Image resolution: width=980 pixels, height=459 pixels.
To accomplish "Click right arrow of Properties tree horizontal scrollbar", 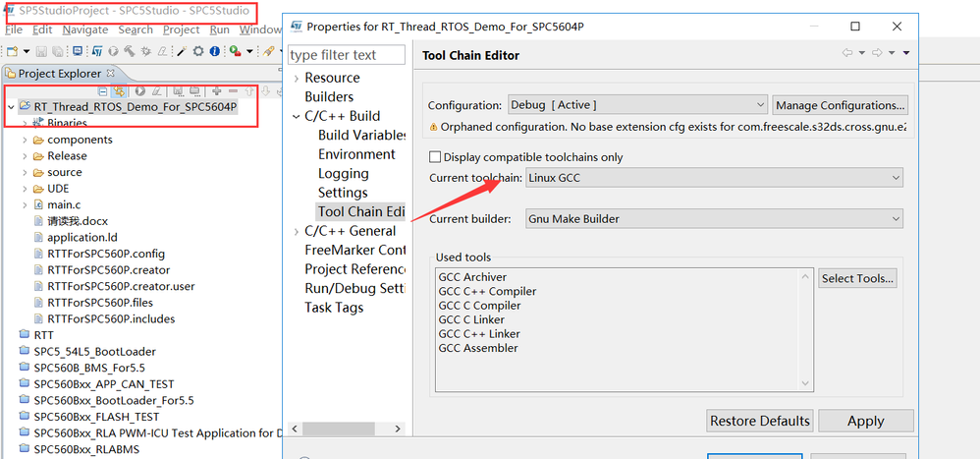I will (x=398, y=429).
